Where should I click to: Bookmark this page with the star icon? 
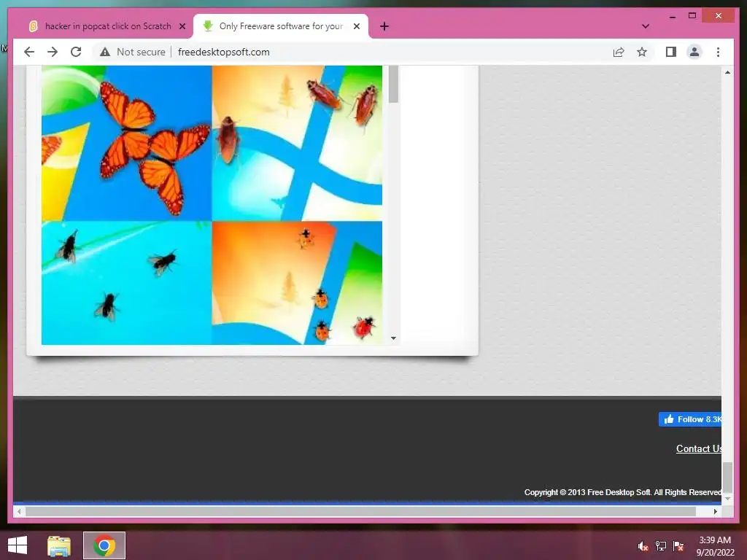coord(642,52)
